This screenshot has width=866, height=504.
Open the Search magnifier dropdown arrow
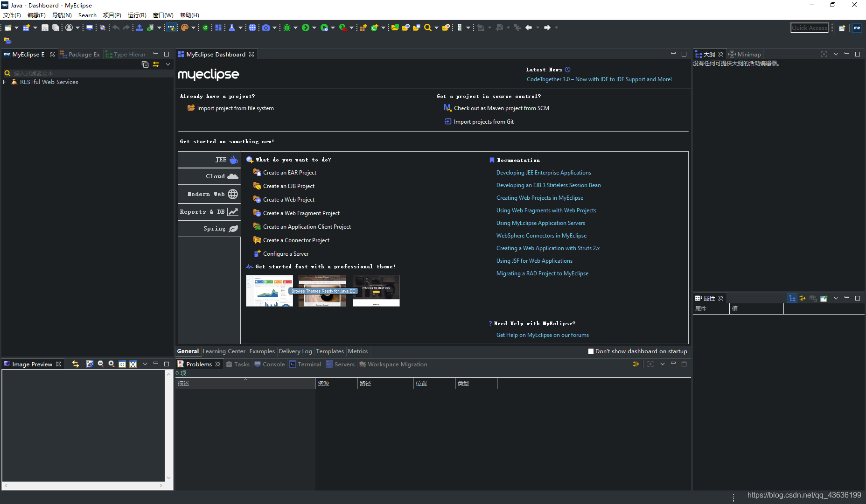pos(436,28)
